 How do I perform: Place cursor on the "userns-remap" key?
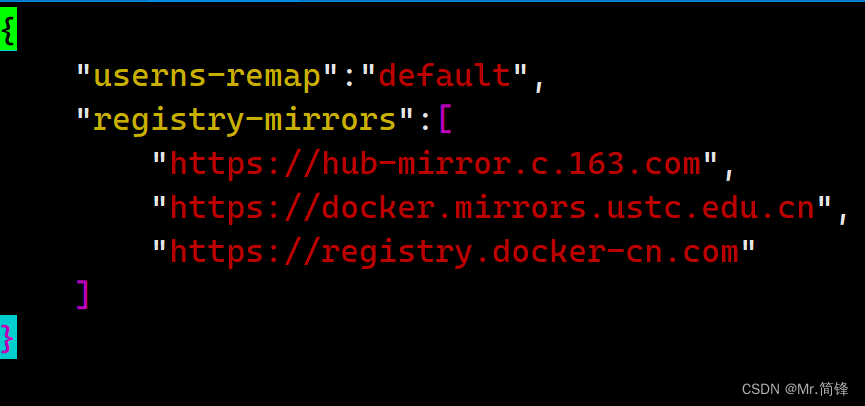pos(207,76)
